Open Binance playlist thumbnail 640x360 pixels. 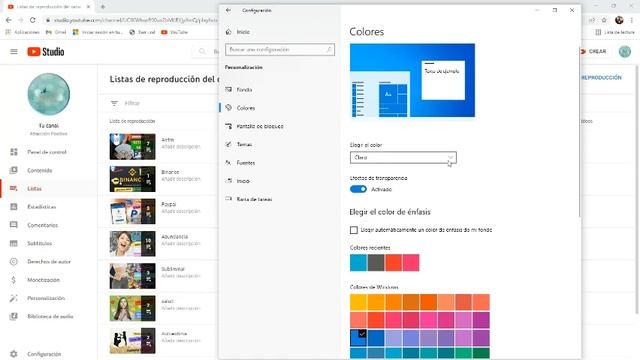[x=132, y=179]
